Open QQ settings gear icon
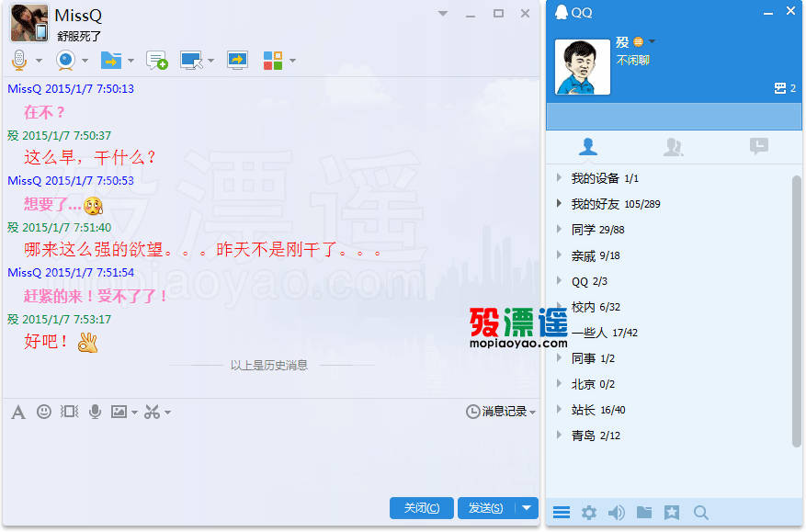Viewport: 806px width, 532px height. [589, 512]
